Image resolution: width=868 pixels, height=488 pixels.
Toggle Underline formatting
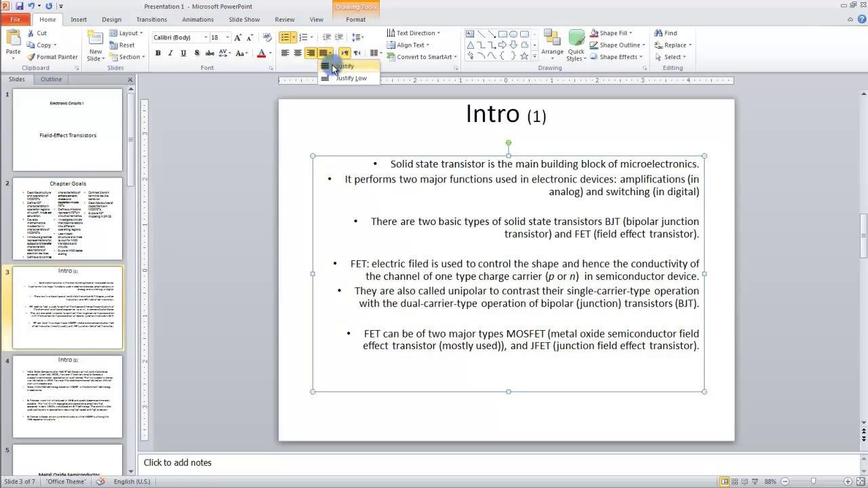click(x=184, y=53)
